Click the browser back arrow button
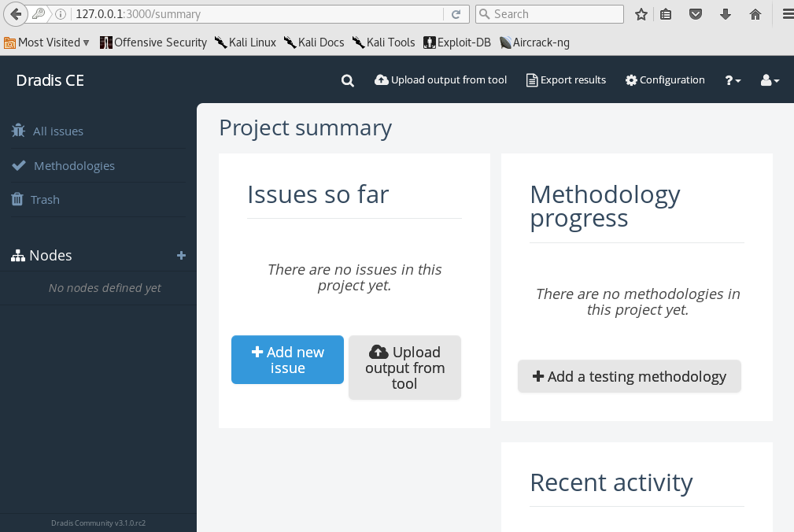Viewport: 794px width, 532px height. 16,14
